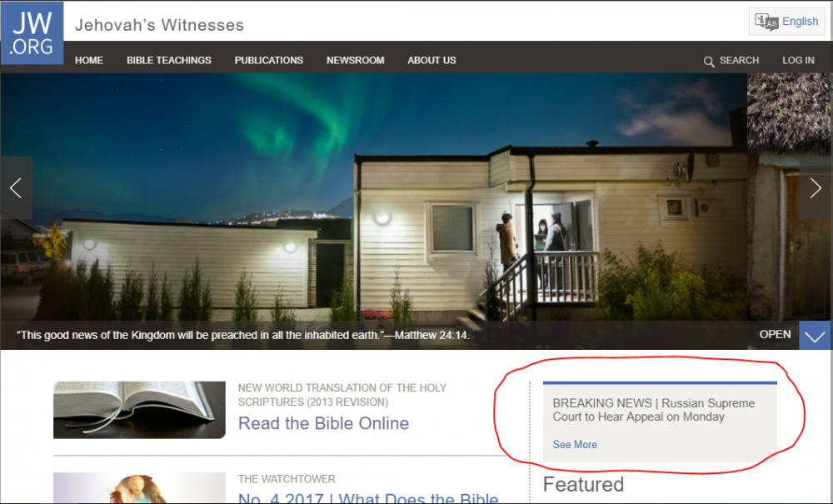Expand the banner with down chevron
Viewport: 833px width, 504px height.
point(815,335)
